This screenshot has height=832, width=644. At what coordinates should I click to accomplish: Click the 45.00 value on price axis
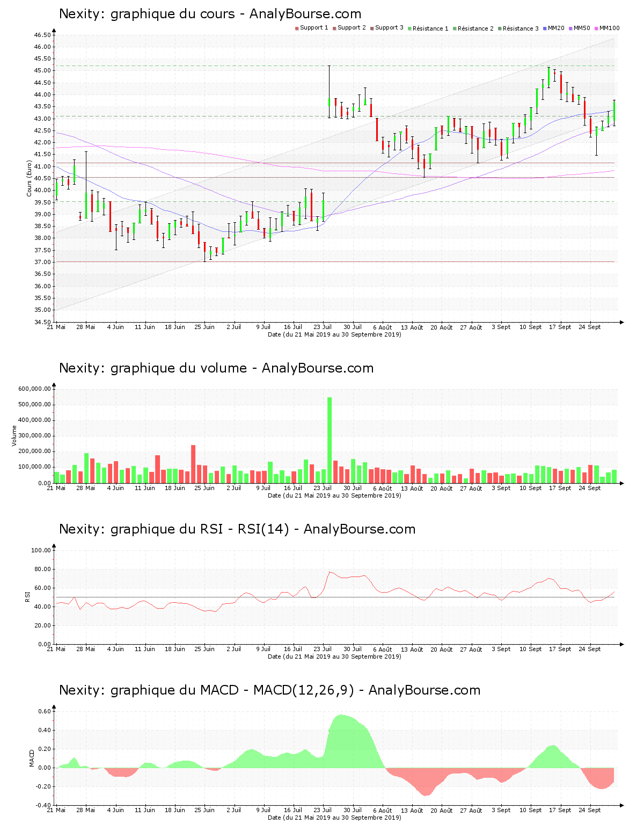pyautogui.click(x=42, y=71)
